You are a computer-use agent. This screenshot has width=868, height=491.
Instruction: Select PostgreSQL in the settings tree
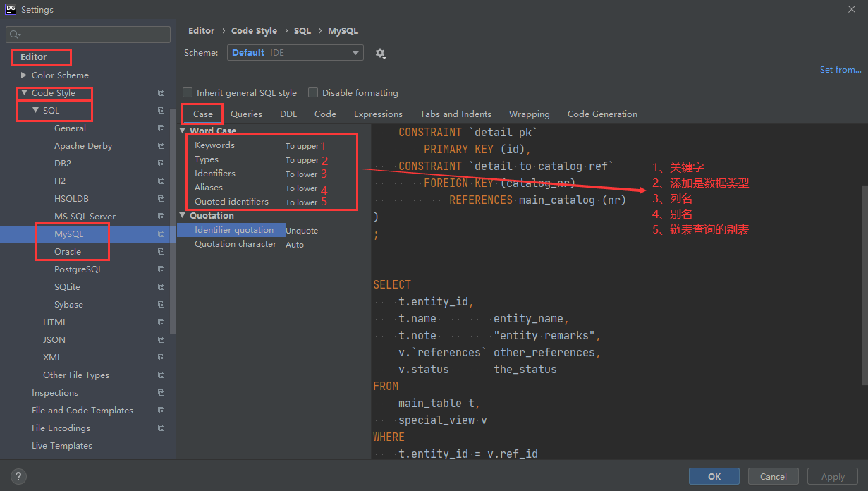coord(78,269)
